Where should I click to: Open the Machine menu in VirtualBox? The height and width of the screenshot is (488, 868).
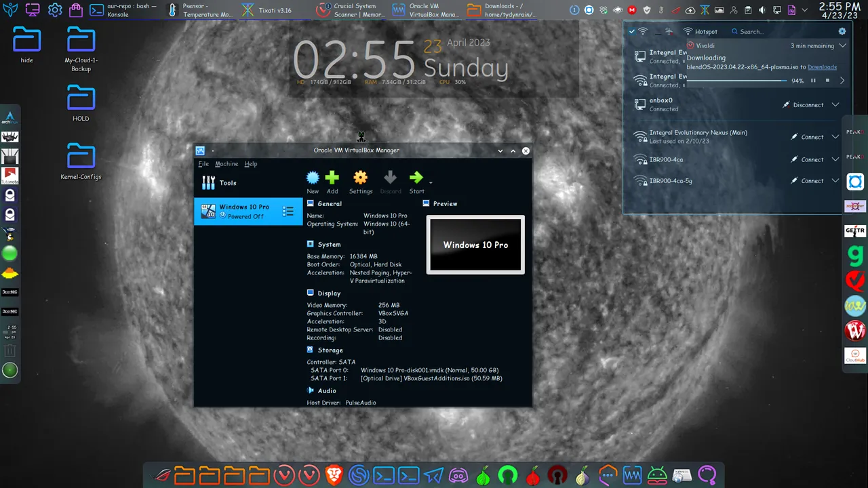point(226,164)
